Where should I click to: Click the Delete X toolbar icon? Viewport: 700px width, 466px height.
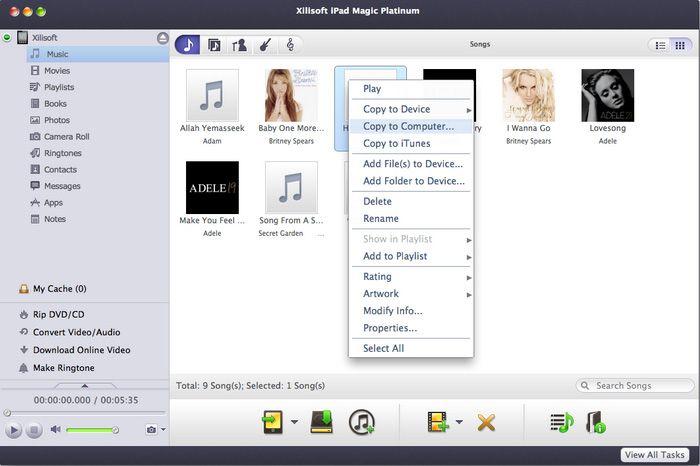[x=486, y=422]
